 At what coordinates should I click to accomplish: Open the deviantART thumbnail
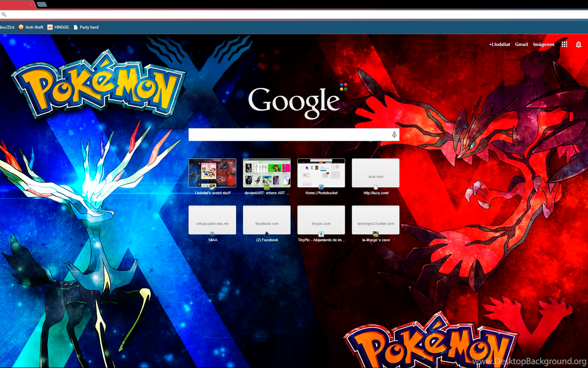[x=266, y=173]
